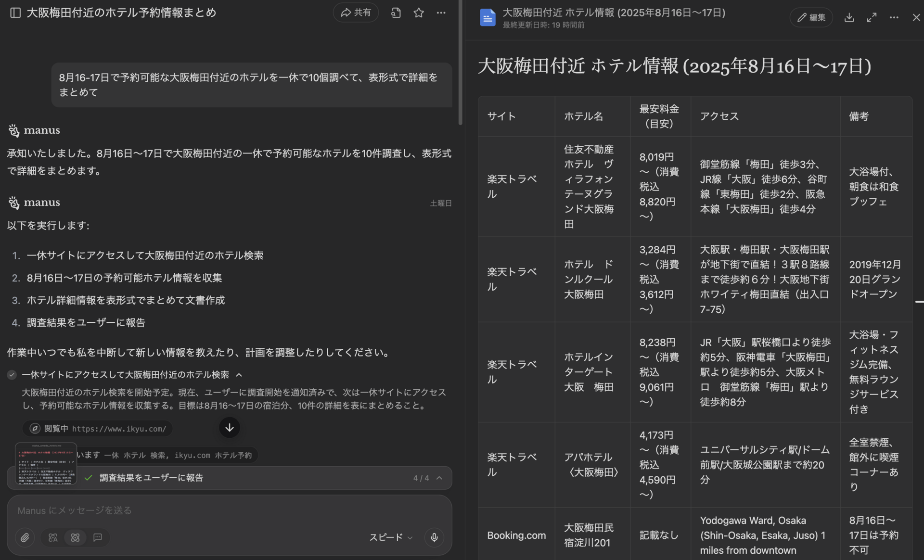Viewport: 924px width, 560px height.
Task: Open document panel more options menu
Action: (x=894, y=17)
